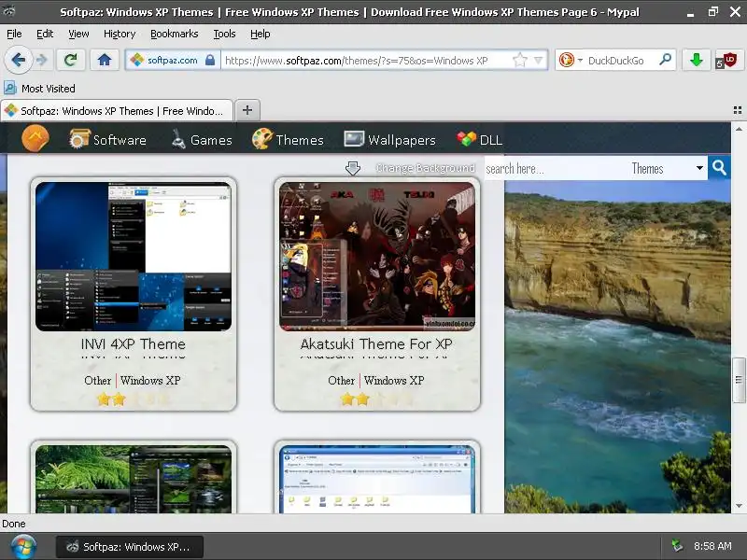Viewport: 747px width, 560px height.
Task: Open the Tools menu
Action: click(224, 34)
